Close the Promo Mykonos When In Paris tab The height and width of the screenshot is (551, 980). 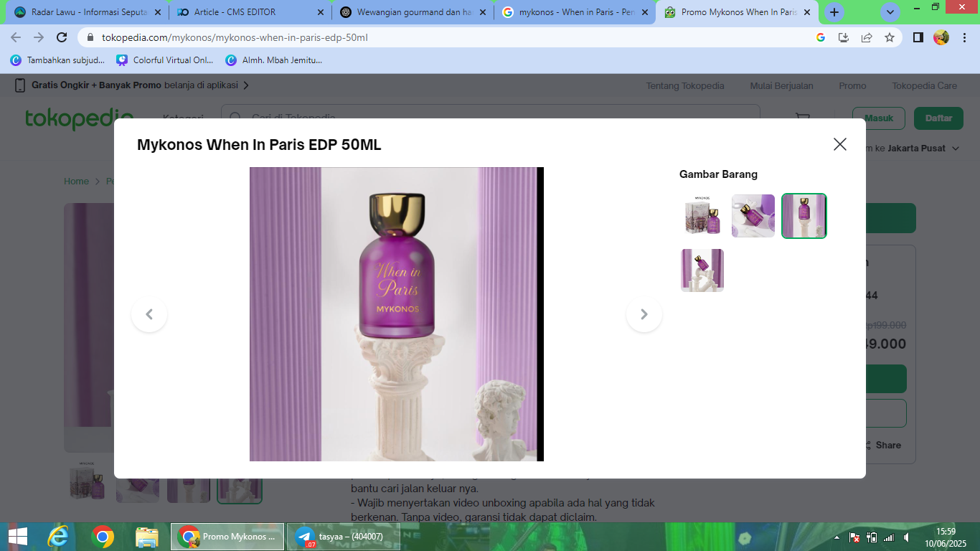pyautogui.click(x=807, y=12)
